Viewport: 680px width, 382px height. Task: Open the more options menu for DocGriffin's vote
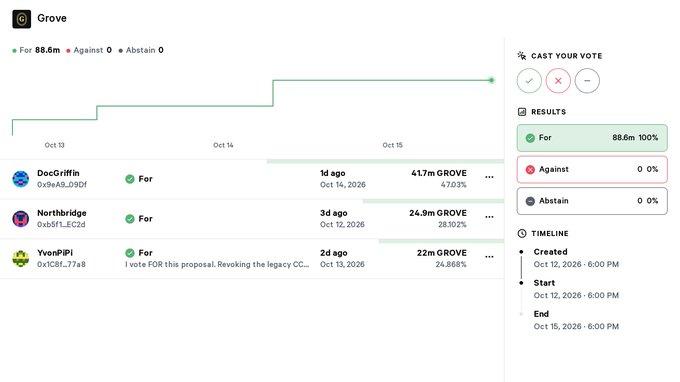(x=489, y=177)
